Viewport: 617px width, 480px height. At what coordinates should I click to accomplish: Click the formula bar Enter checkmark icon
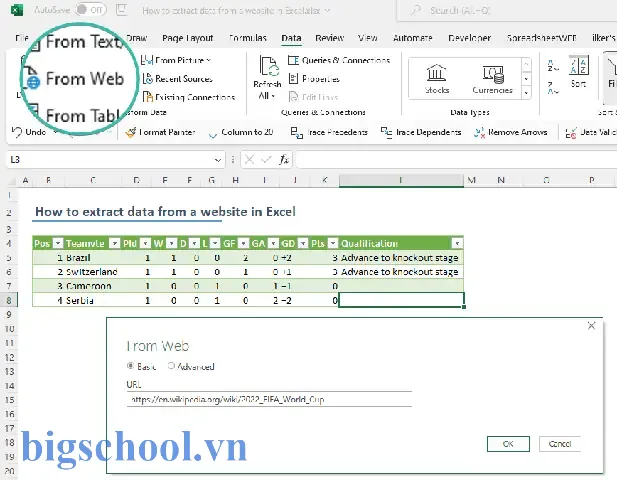pyautogui.click(x=266, y=159)
